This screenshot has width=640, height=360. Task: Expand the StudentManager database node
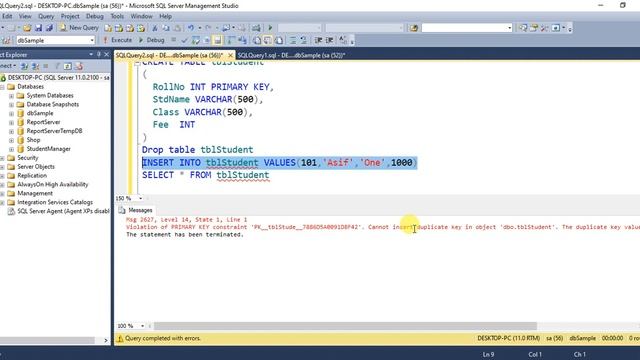pos(11,149)
